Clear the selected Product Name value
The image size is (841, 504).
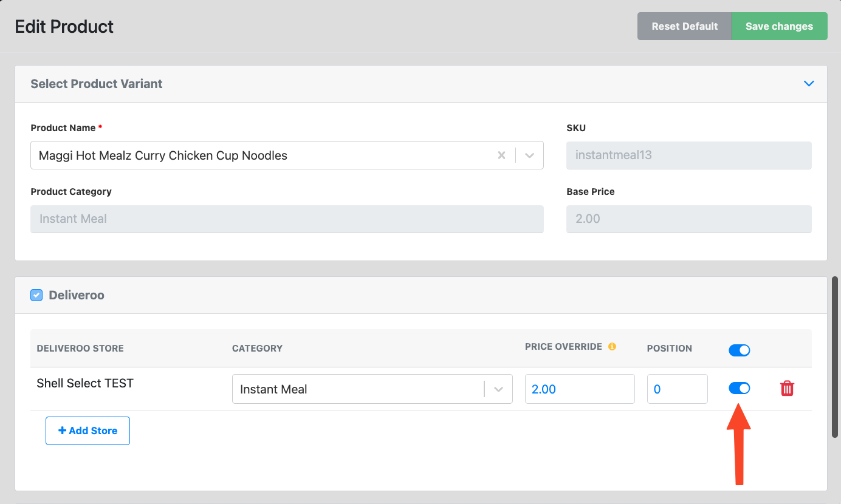[502, 155]
